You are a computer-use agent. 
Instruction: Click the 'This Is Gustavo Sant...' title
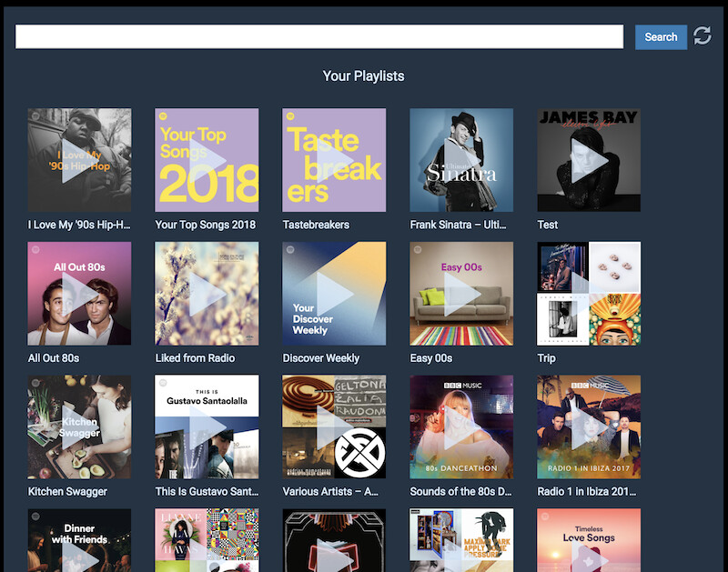[207, 492]
